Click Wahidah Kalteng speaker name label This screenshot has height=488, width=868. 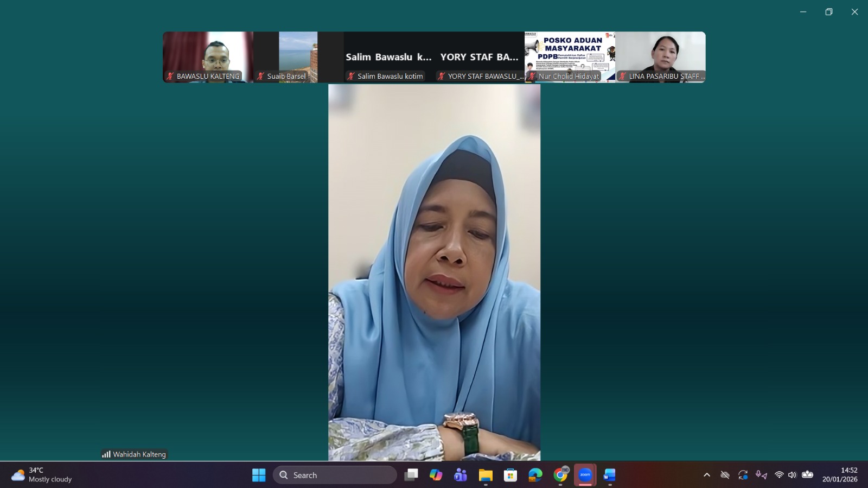[x=139, y=454]
